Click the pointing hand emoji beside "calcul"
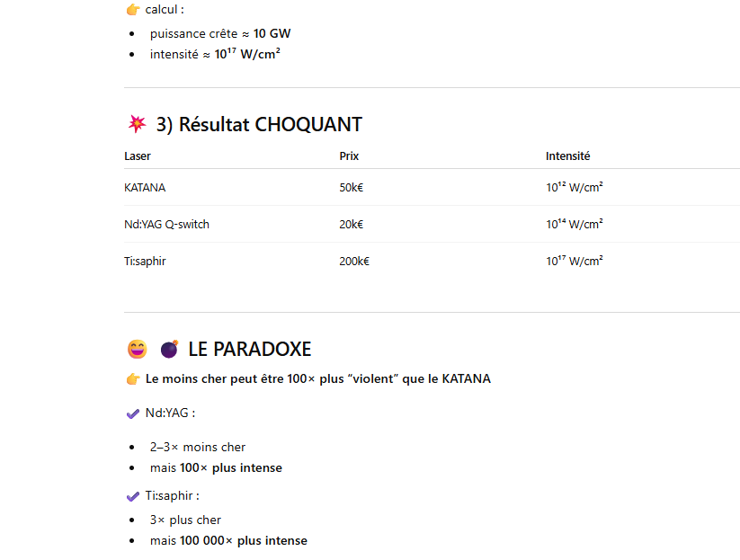The width and height of the screenshot is (740, 560). click(133, 10)
